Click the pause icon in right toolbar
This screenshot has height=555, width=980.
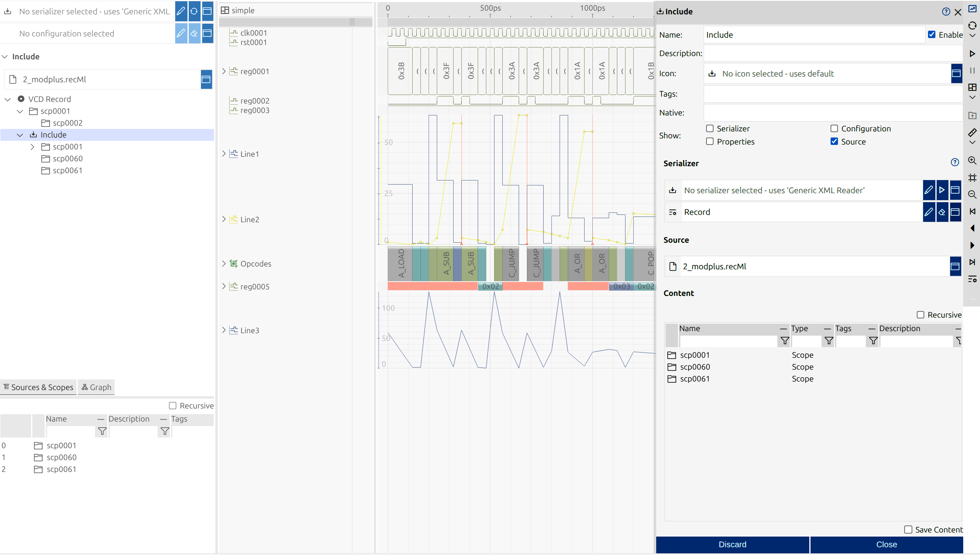(972, 70)
